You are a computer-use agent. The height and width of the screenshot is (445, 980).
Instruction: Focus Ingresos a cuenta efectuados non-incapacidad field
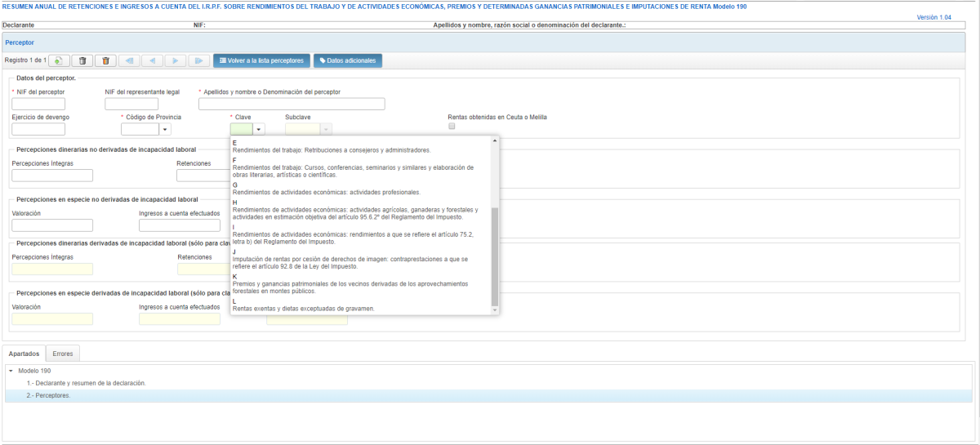(180, 225)
